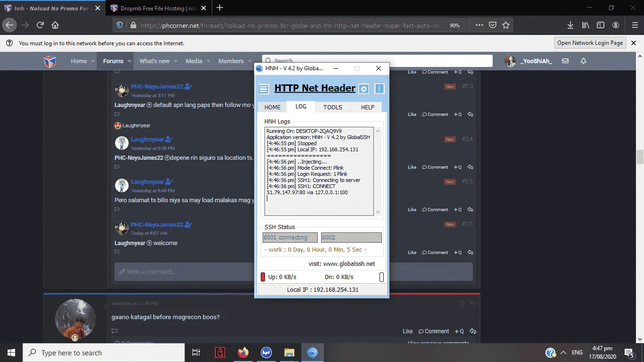The width and height of the screenshot is (644, 362).
Task: Switch to HOME tab in HNH
Action: [x=272, y=107]
